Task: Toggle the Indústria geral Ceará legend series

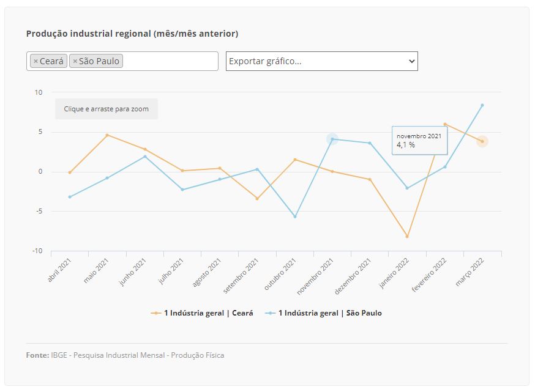Action: tap(209, 313)
